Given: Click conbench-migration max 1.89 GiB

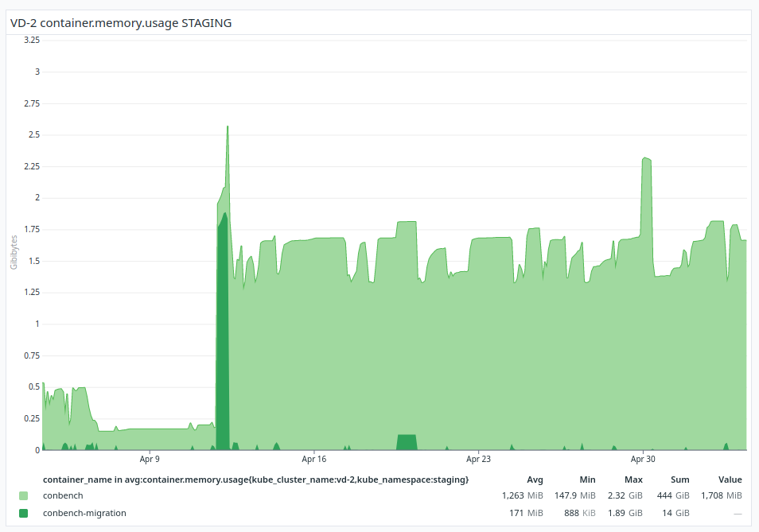Looking at the screenshot, I should coord(625,513).
